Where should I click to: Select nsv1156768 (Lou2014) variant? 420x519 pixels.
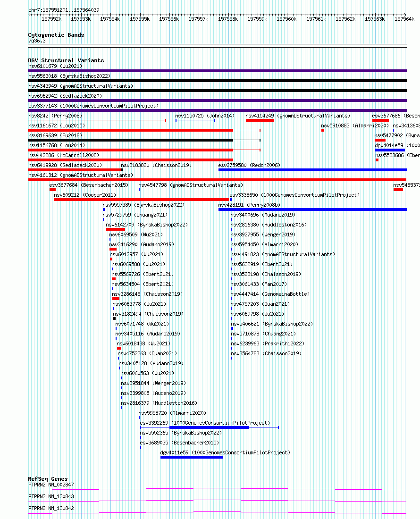[57, 146]
